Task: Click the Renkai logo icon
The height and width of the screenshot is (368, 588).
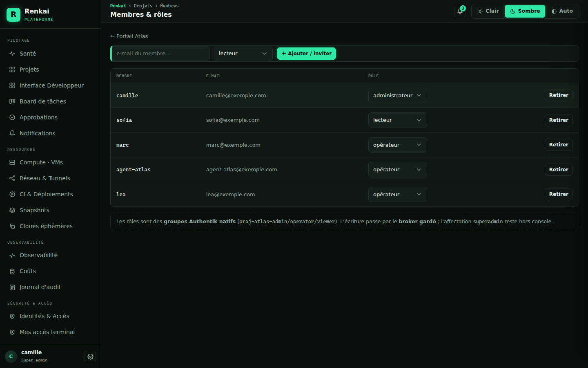Action: pyautogui.click(x=13, y=14)
